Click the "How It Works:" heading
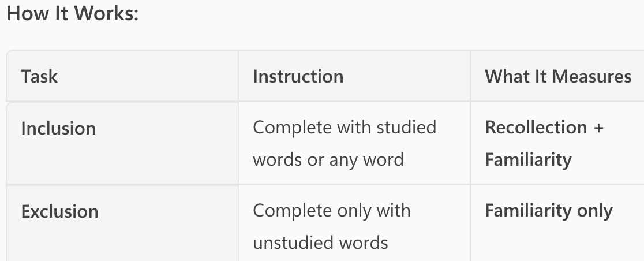The width and height of the screenshot is (644, 261). (x=72, y=14)
